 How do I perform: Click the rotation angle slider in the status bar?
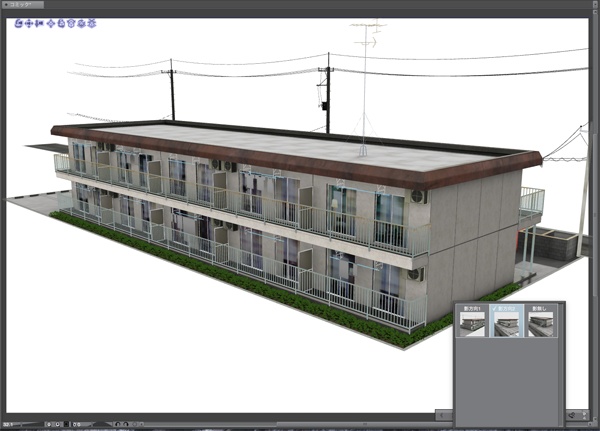pyautogui.click(x=102, y=424)
